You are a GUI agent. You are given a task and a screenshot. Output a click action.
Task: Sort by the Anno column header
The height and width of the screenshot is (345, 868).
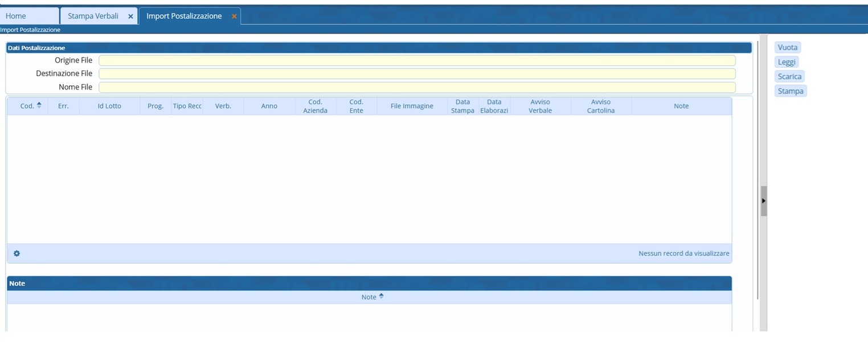pyautogui.click(x=269, y=106)
